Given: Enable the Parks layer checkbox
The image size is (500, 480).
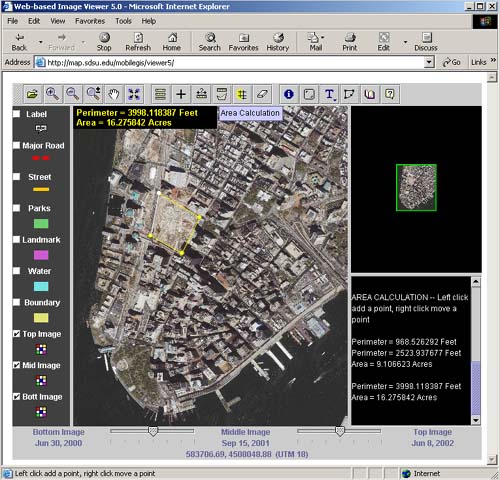Looking at the screenshot, I should (x=16, y=208).
